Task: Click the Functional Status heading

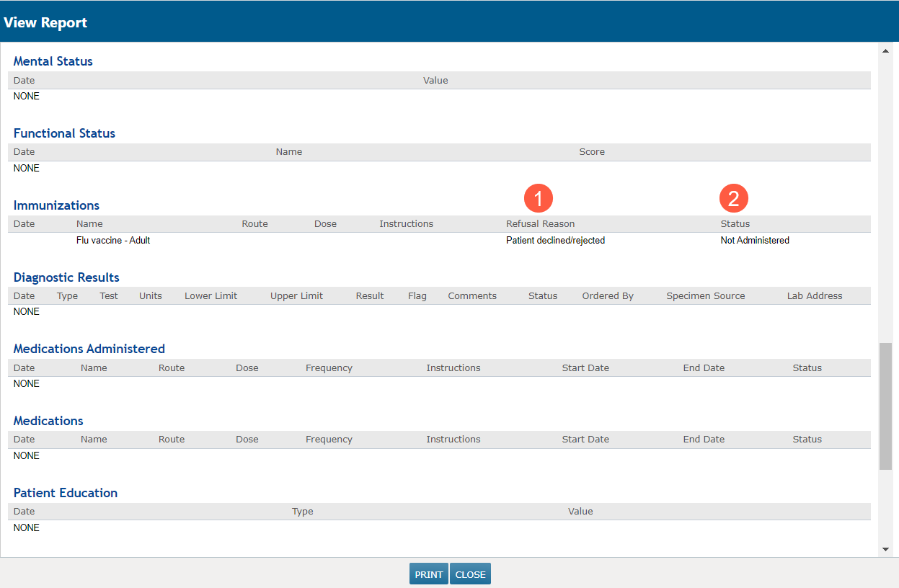Action: coord(64,133)
